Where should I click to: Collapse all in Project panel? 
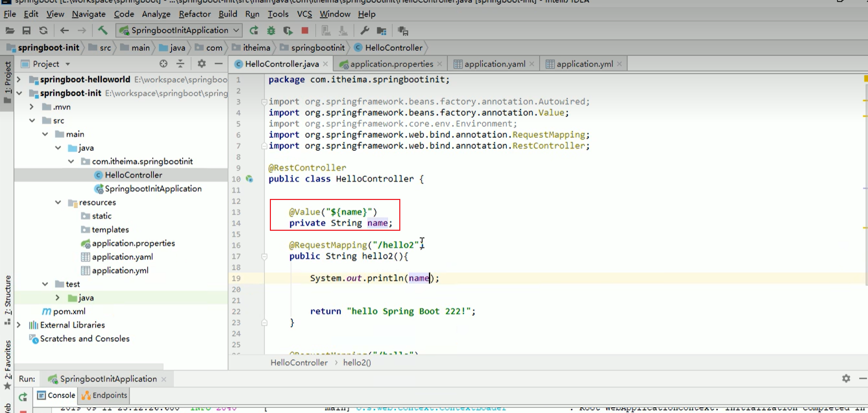pyautogui.click(x=180, y=64)
